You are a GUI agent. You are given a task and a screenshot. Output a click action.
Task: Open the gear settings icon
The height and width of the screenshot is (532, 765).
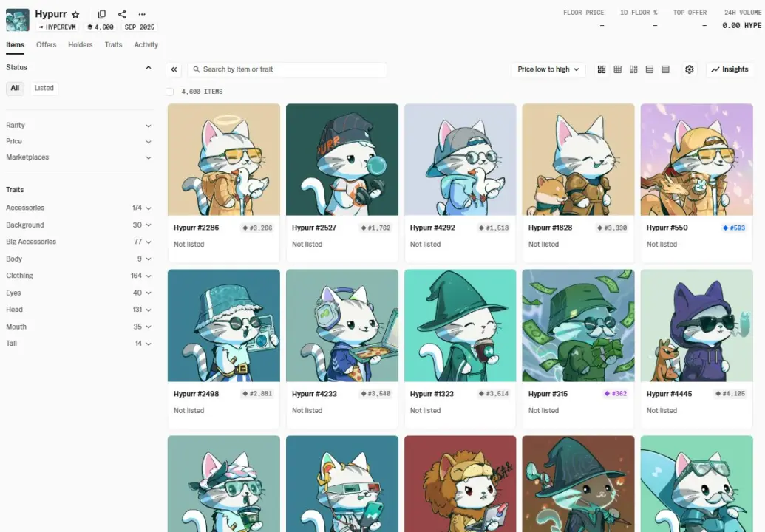tap(690, 69)
